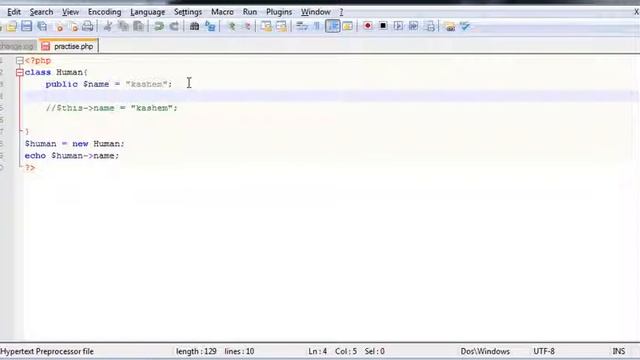Click the folder plugin icon after macro buttons
This screenshot has height=360, width=640.
click(x=449, y=27)
